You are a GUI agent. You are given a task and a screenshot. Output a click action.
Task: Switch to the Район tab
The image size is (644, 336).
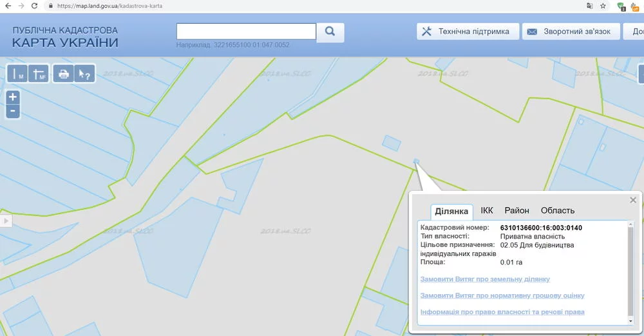[x=516, y=211]
